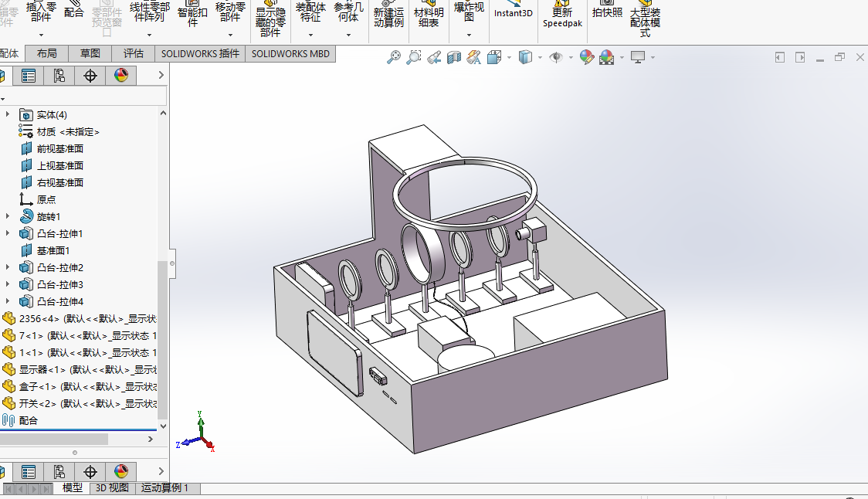Expand the 实体(4) folder in tree

click(8, 114)
